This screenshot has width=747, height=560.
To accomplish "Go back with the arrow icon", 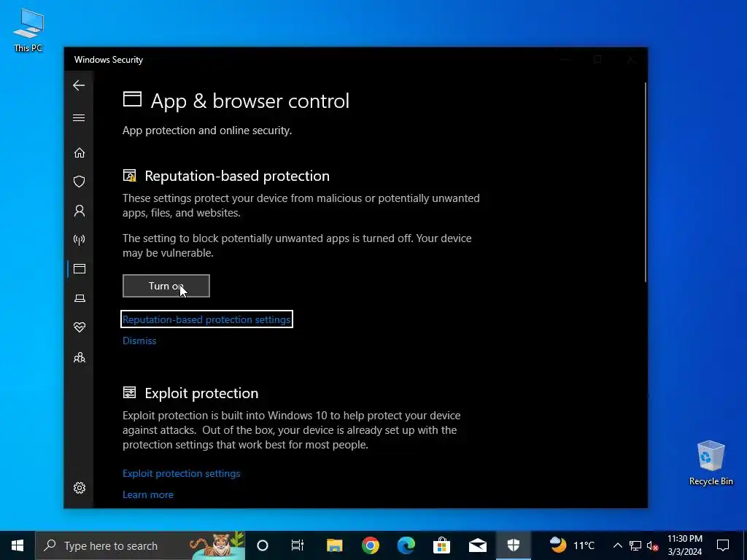I will (79, 85).
